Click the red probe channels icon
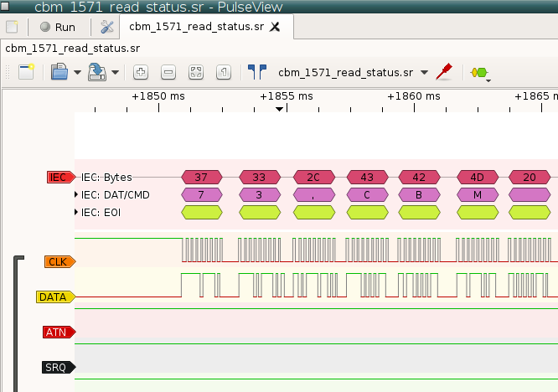Viewport: 558px width, 392px height. [445, 73]
